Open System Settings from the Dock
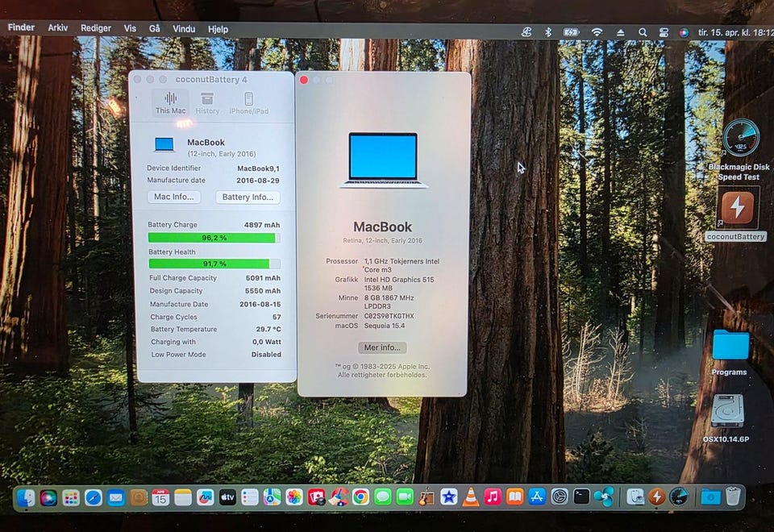The height and width of the screenshot is (532, 774). tap(560, 497)
